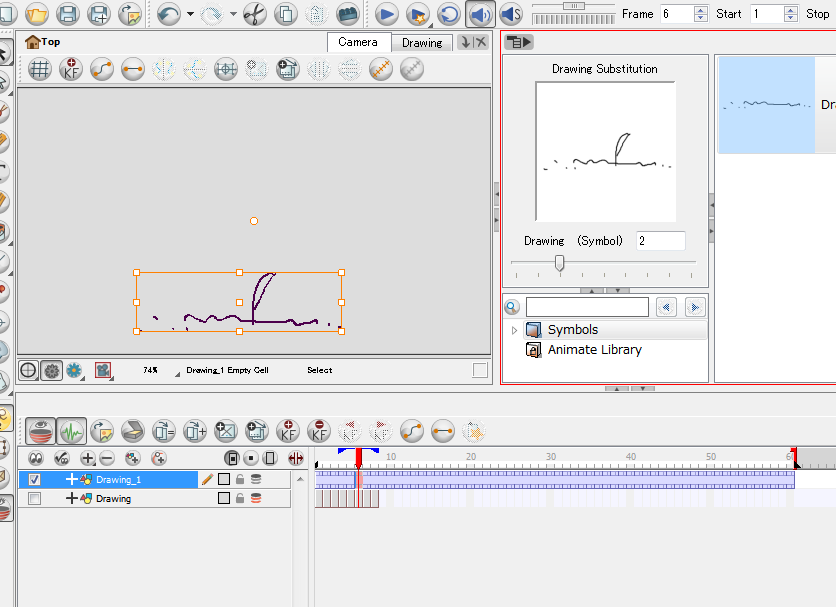Toggle lock on the Drawing layer

(240, 499)
